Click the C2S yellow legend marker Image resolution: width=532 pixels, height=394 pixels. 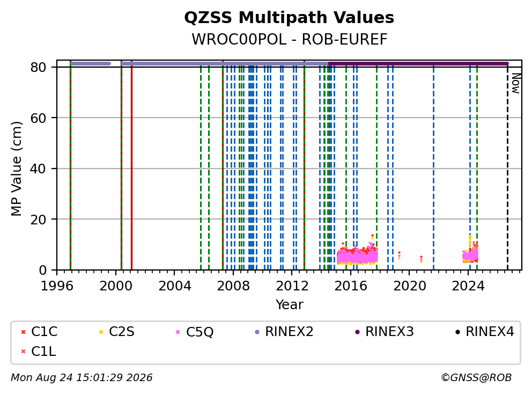(x=101, y=332)
